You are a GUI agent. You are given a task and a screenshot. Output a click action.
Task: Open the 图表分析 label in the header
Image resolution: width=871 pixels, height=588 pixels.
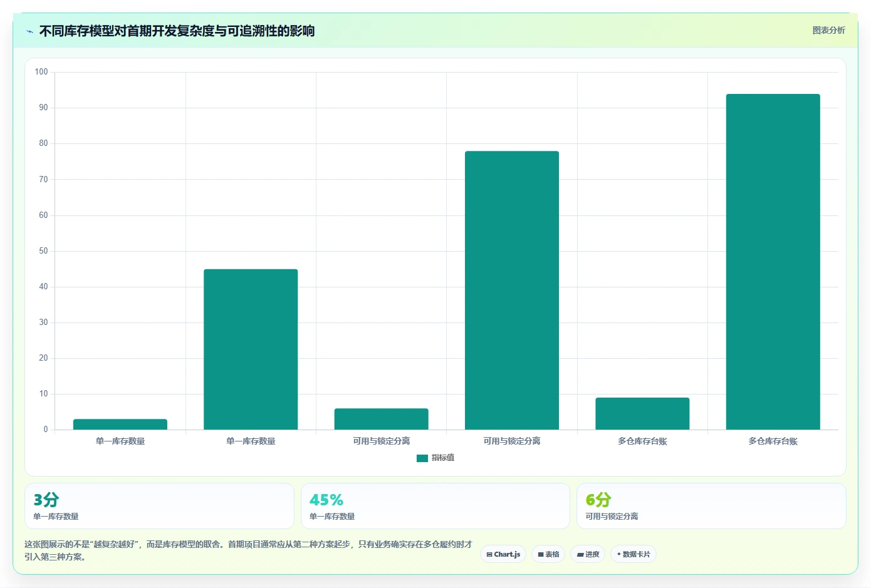point(828,30)
